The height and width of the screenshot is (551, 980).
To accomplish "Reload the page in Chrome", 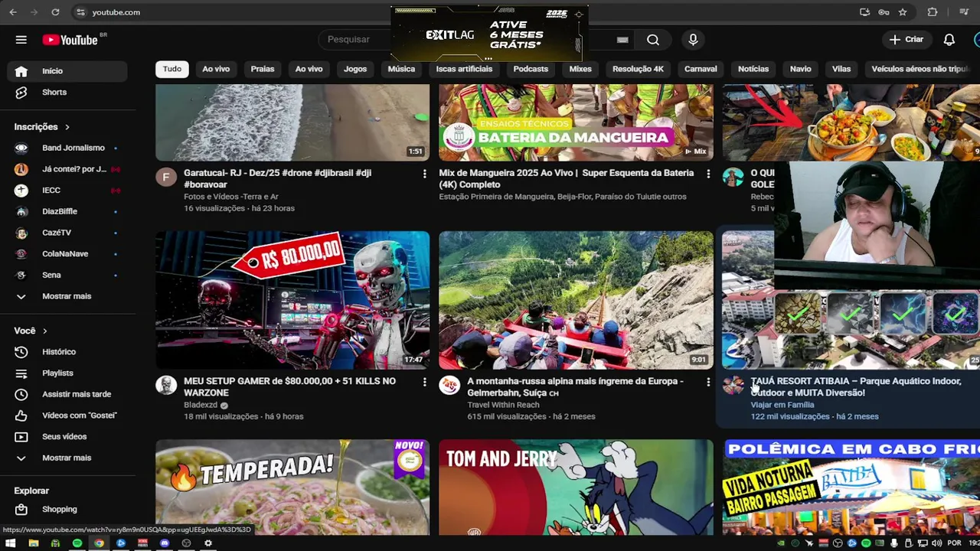I will click(55, 12).
